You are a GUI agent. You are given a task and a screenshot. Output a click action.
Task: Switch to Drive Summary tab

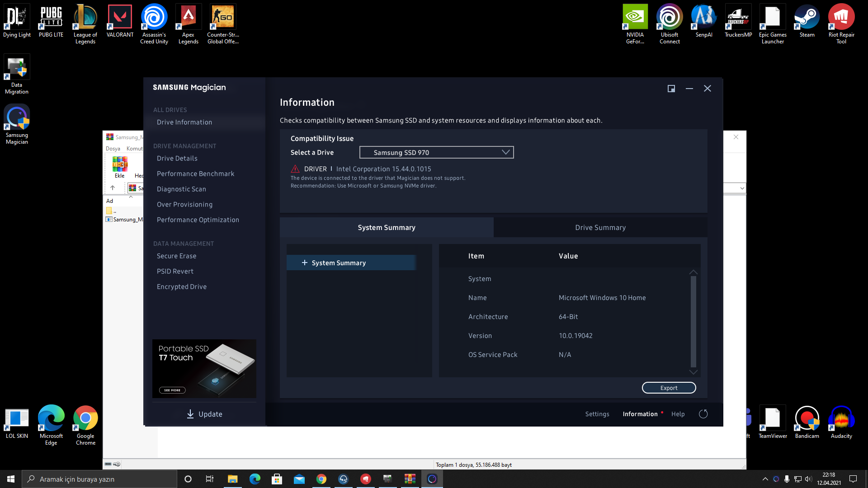[600, 227]
